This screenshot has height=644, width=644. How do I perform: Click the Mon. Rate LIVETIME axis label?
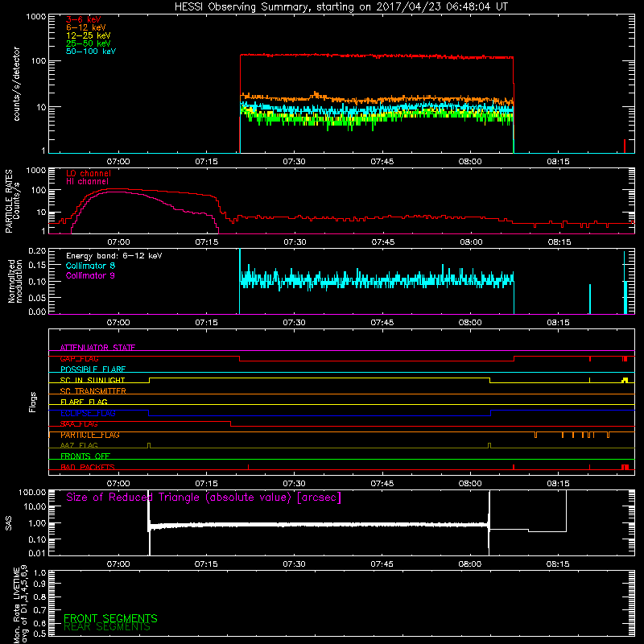pos(21,605)
